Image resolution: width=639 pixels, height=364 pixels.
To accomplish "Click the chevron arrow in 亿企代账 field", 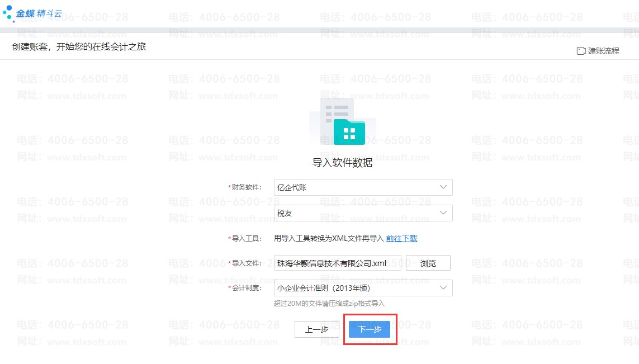I will [x=443, y=187].
